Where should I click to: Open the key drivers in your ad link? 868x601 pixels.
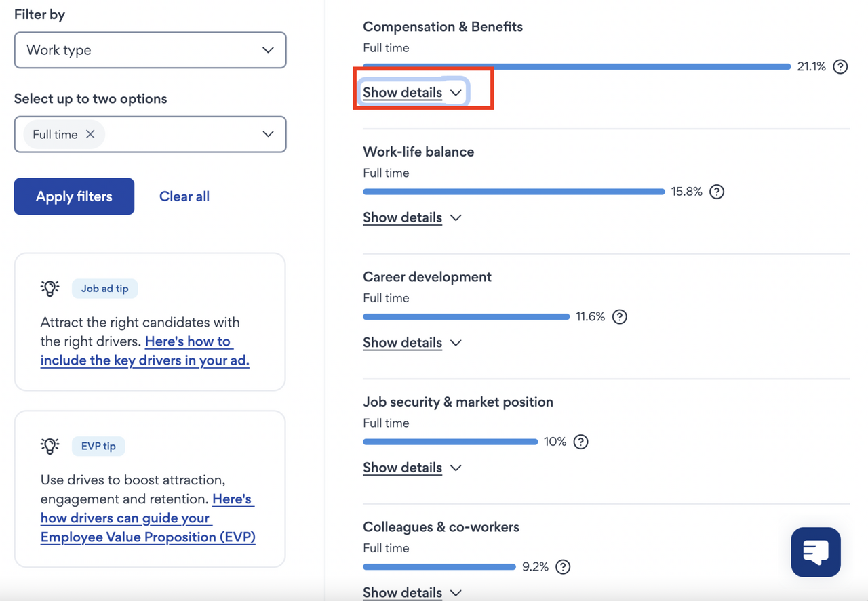click(x=144, y=360)
